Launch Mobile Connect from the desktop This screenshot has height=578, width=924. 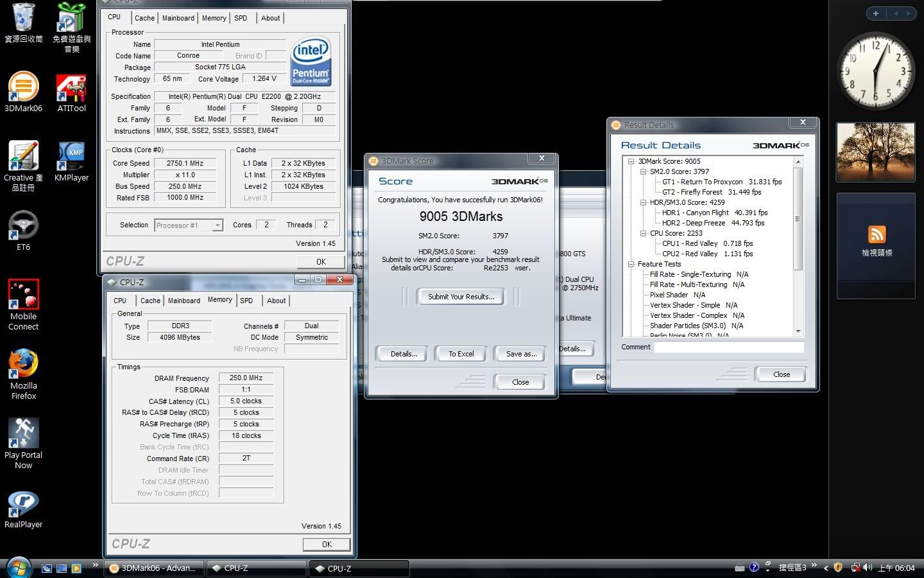[23, 305]
